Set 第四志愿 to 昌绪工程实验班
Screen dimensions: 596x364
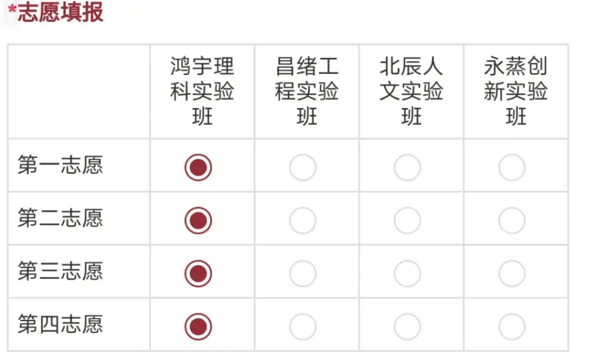point(303,327)
